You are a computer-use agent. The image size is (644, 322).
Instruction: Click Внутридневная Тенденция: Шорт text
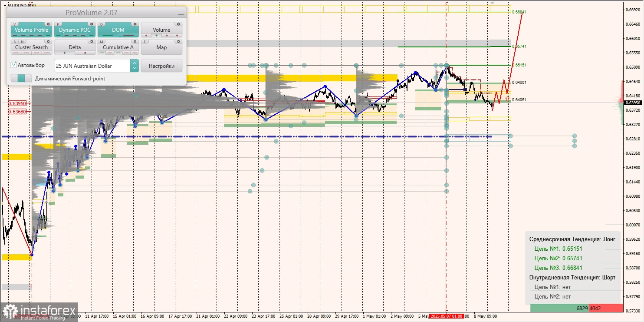click(x=572, y=277)
